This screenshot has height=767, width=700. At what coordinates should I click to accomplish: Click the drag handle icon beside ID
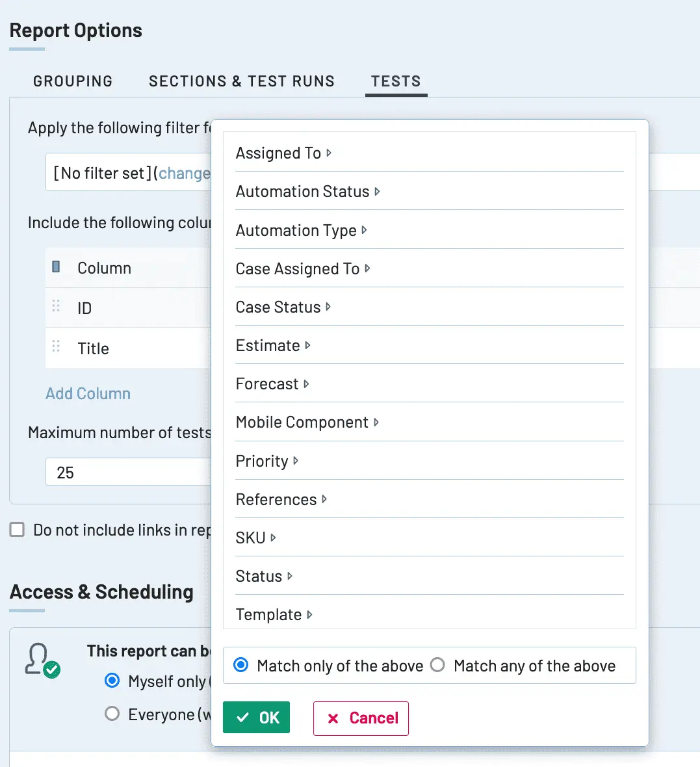point(57,305)
